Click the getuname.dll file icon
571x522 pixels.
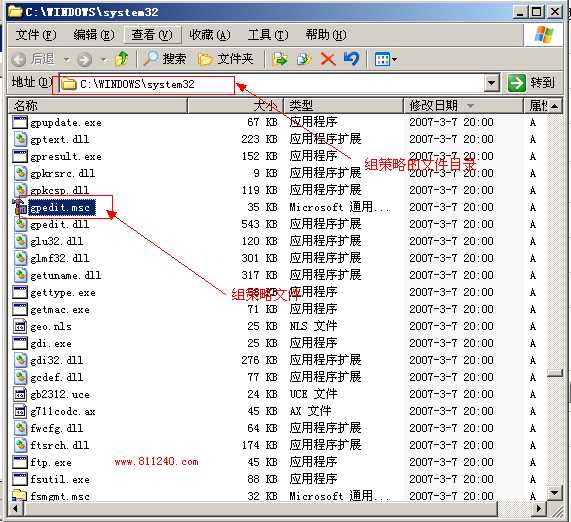20,275
